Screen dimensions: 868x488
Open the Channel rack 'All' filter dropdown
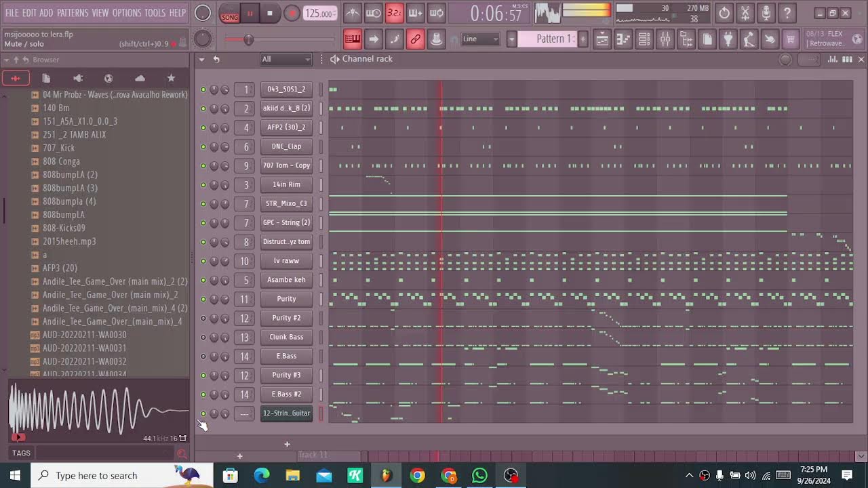pyautogui.click(x=286, y=60)
